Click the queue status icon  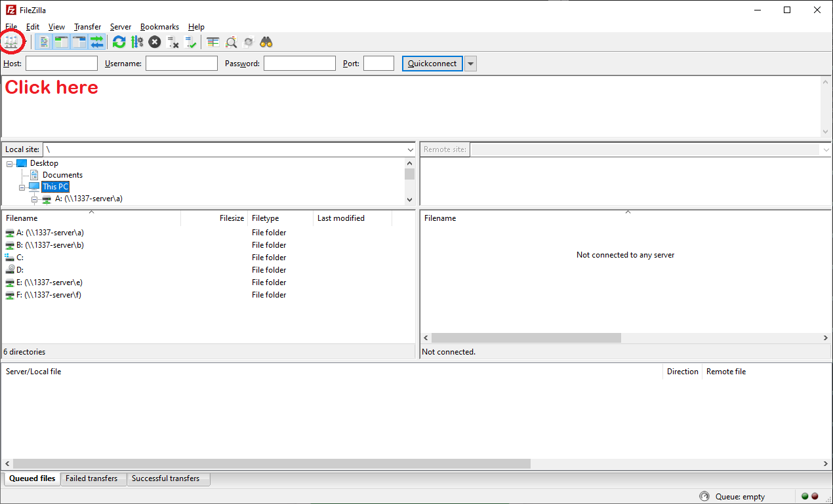click(704, 497)
